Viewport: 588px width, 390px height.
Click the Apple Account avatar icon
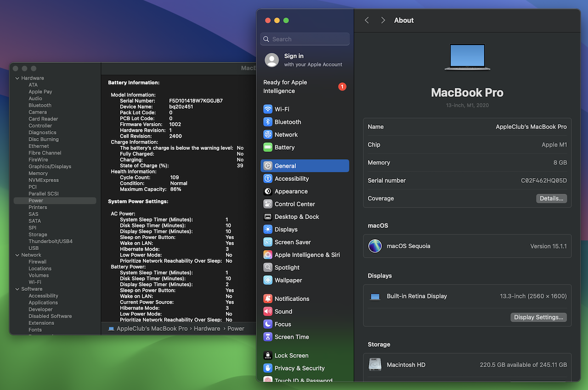(272, 60)
